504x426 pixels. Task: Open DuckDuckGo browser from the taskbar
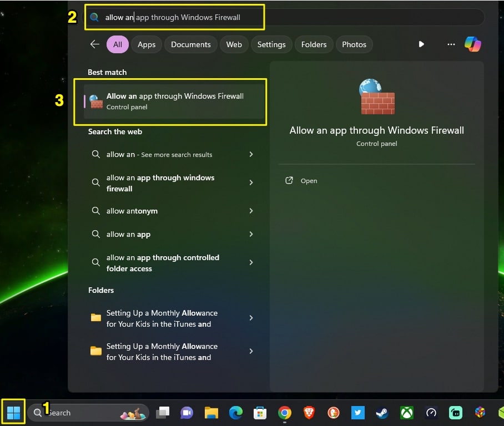click(x=334, y=413)
